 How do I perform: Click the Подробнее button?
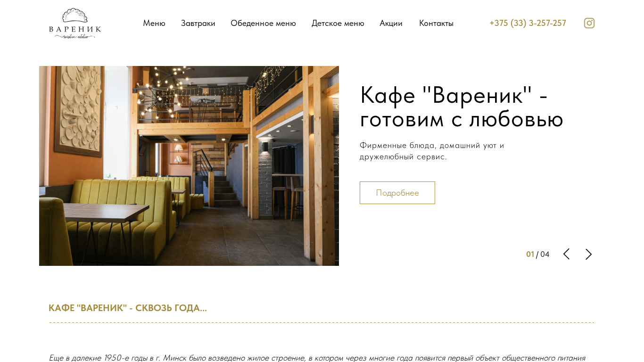coord(397,193)
